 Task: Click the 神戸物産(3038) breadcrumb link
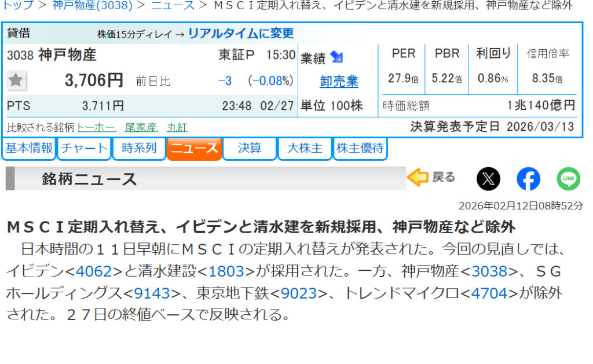93,6
